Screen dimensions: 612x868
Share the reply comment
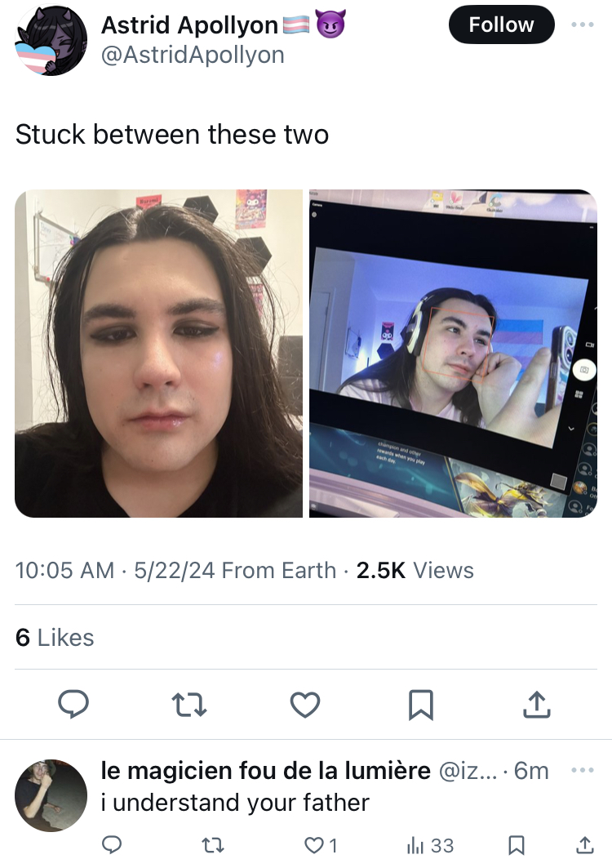coord(585,845)
